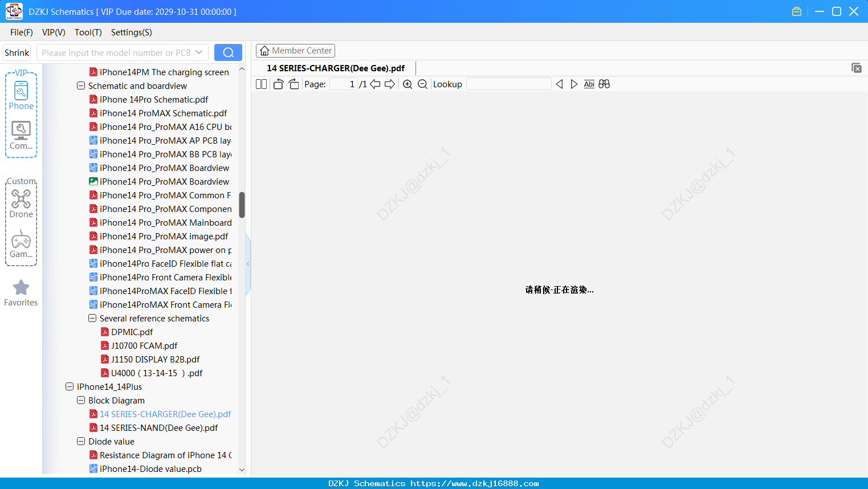The width and height of the screenshot is (868, 489).
Task: Open 14 SERIES-NAND(Dee Gee).pdf
Action: [153, 428]
